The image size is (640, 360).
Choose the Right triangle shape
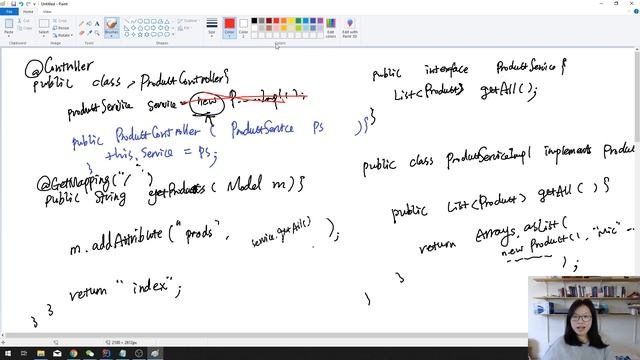click(126, 28)
